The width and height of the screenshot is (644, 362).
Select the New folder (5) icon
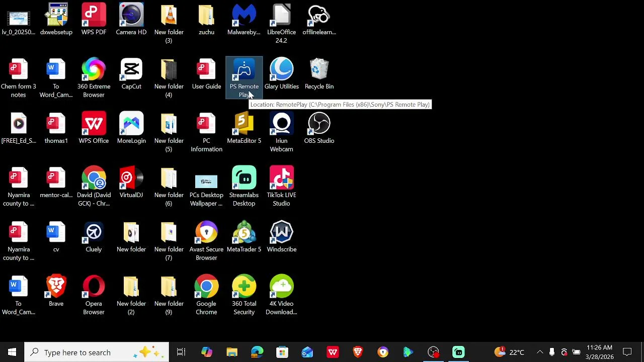(169, 132)
